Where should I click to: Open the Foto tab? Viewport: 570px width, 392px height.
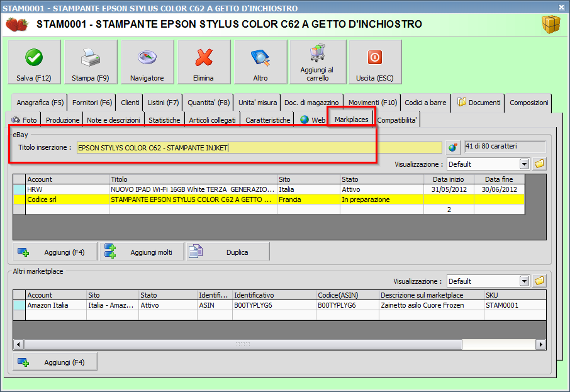pos(24,120)
